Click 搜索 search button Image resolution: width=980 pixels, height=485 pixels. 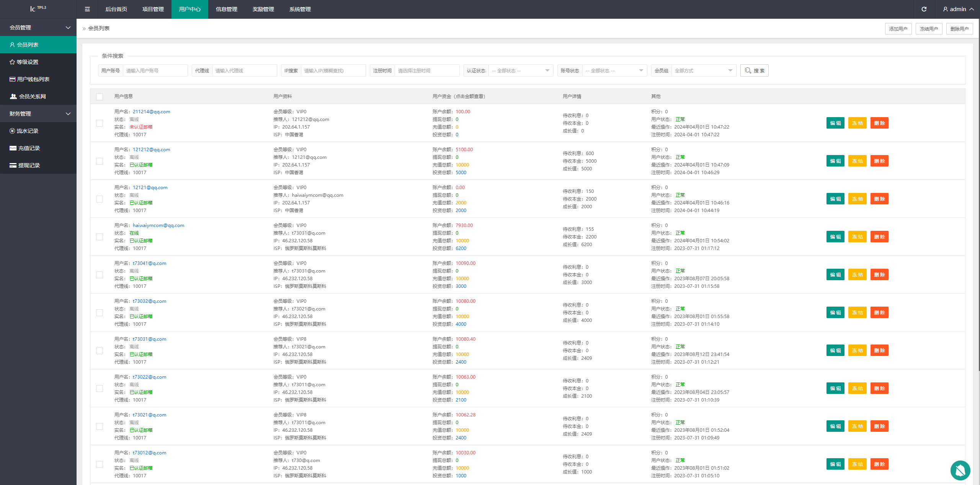click(754, 71)
